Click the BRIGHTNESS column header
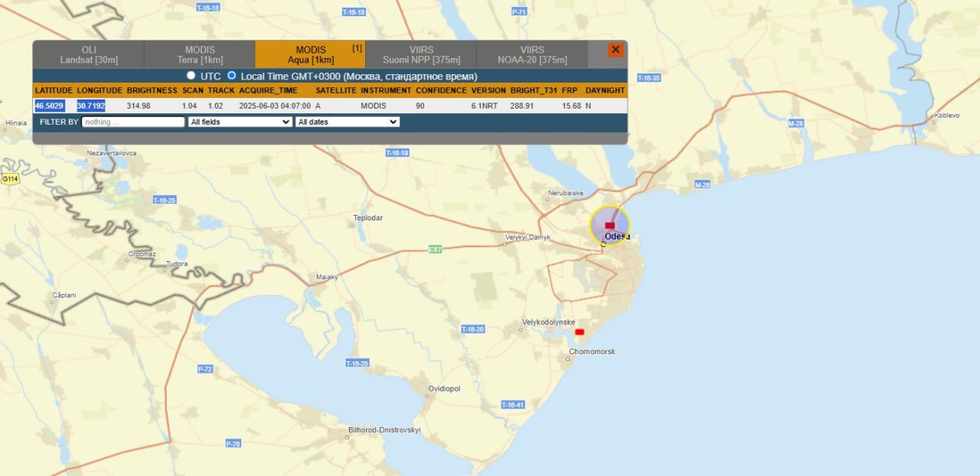 pos(152,90)
